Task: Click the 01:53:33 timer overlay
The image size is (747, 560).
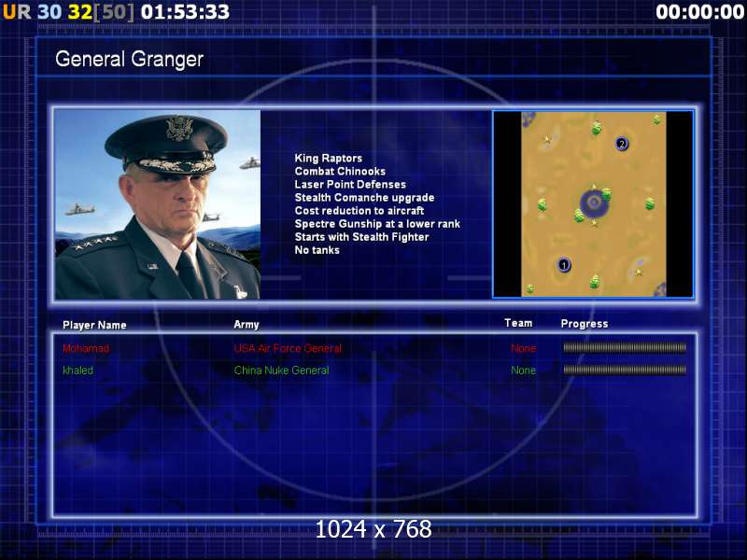Action: point(185,12)
